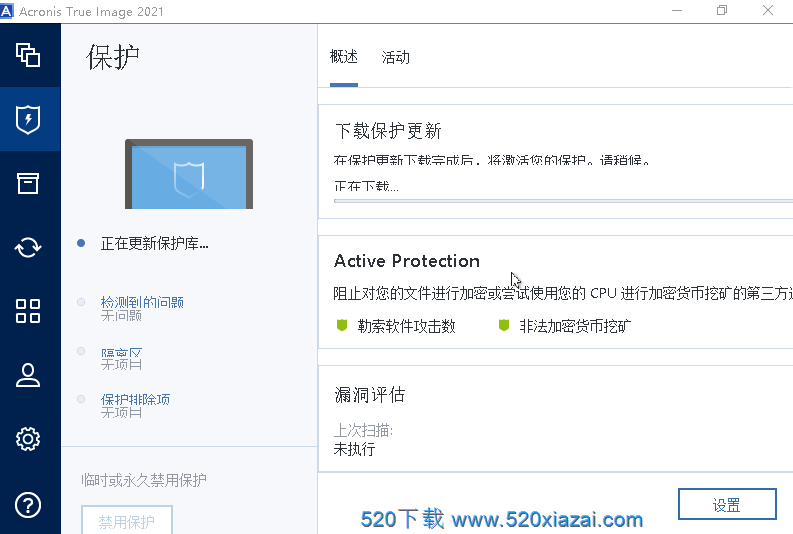Open the Help question mark icon
The height and width of the screenshot is (534, 793).
[x=28, y=505]
